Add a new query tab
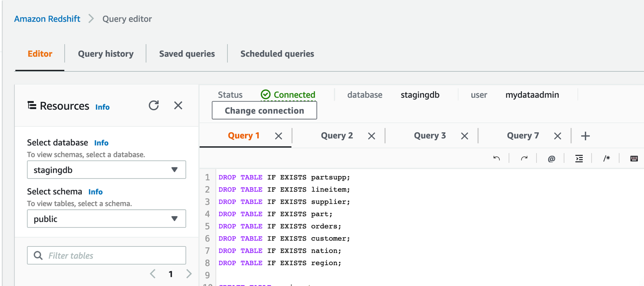Screen dimensions: 644x286 (x=585, y=136)
